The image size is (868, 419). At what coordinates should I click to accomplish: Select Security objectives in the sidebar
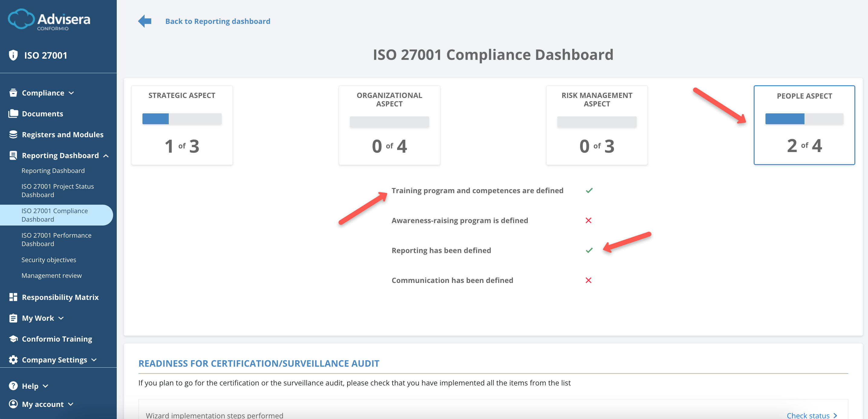48,260
